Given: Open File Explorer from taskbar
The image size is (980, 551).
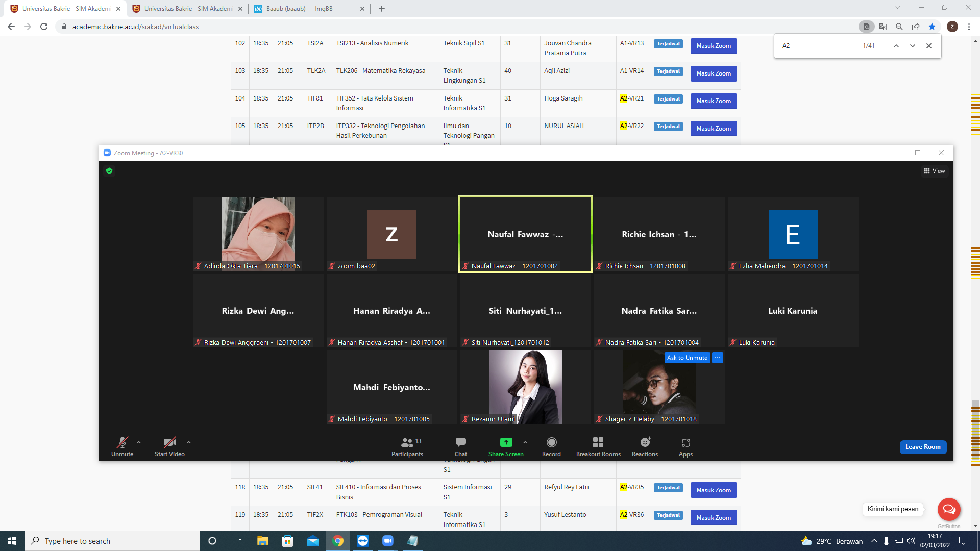Looking at the screenshot, I should point(262,541).
